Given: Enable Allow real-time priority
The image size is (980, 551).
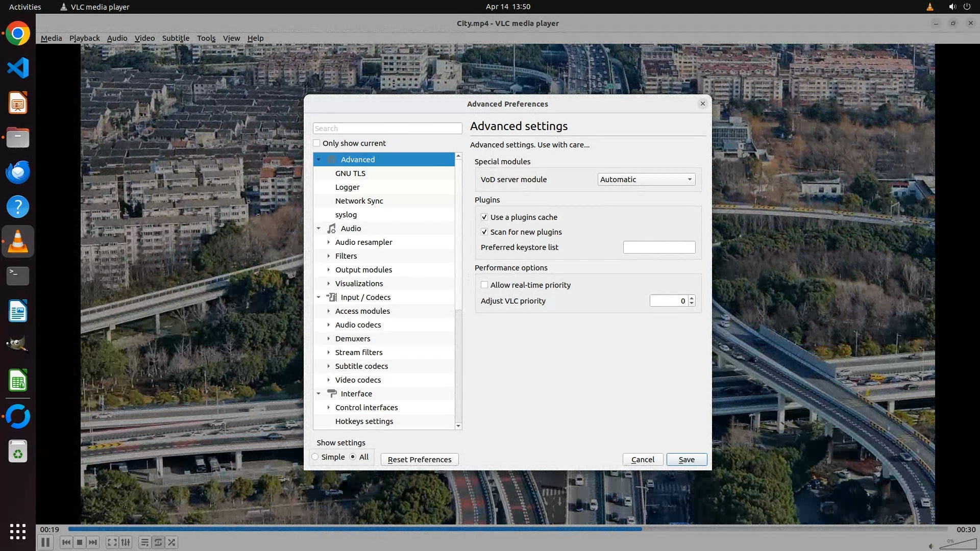Looking at the screenshot, I should (x=484, y=285).
